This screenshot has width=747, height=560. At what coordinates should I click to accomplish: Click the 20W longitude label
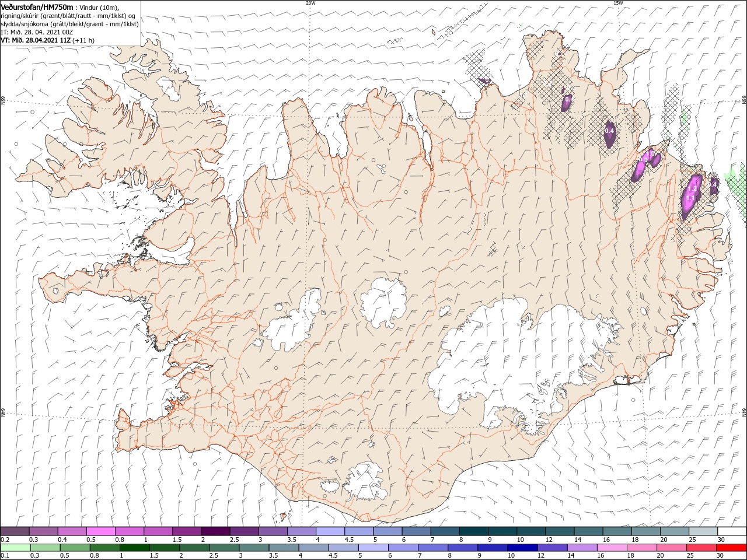click(x=310, y=3)
